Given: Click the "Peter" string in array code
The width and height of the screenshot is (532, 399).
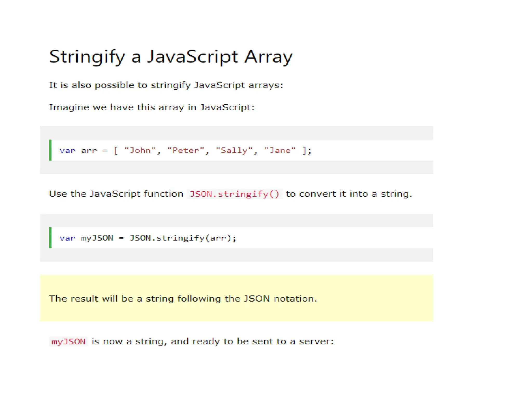Looking at the screenshot, I should tap(186, 150).
